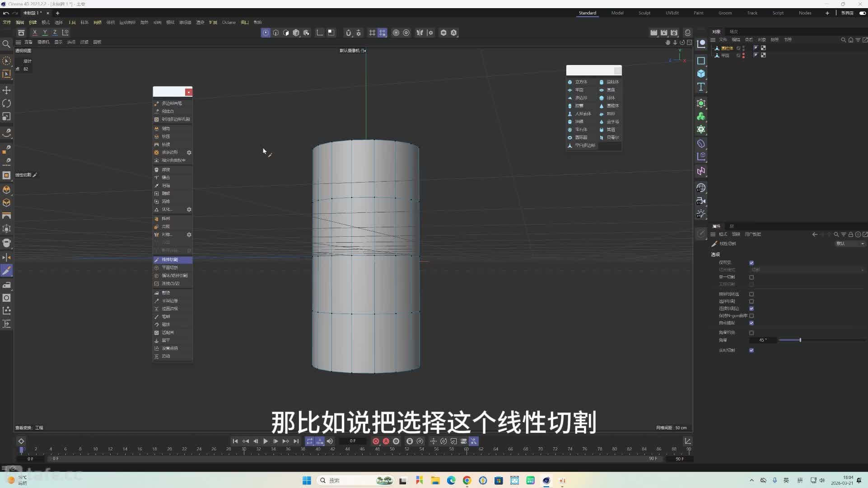Image resolution: width=868 pixels, height=488 pixels.
Task: Click the blue Cube primitive icon
Action: pos(701,74)
